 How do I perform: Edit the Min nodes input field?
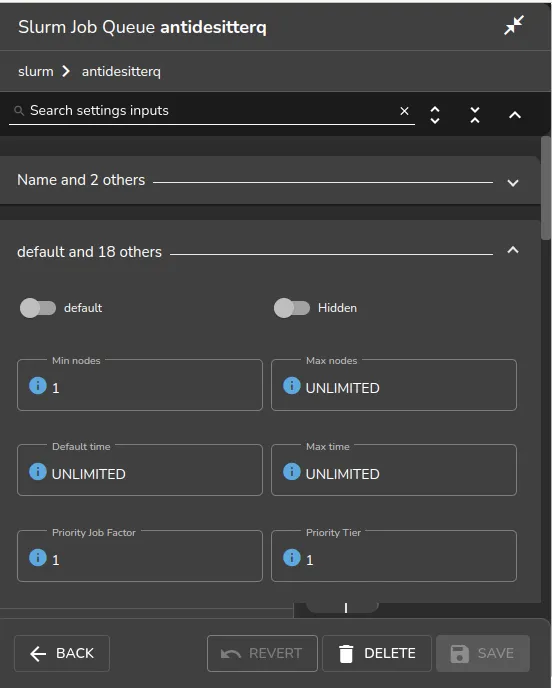pos(140,385)
